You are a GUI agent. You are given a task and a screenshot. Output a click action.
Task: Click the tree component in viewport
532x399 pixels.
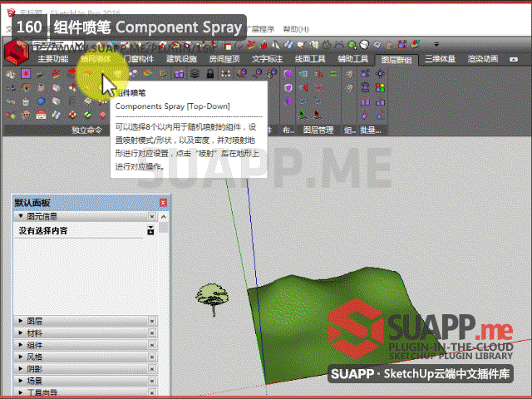pos(213,299)
